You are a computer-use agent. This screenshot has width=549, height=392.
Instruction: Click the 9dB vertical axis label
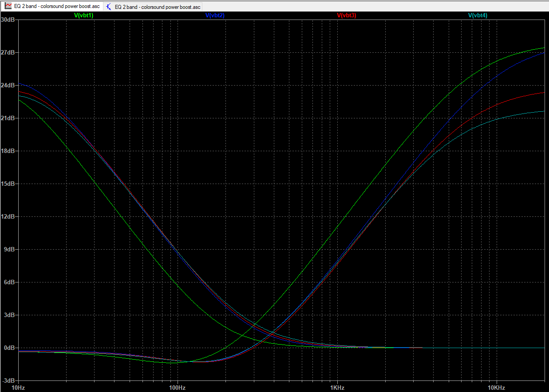(x=10, y=250)
